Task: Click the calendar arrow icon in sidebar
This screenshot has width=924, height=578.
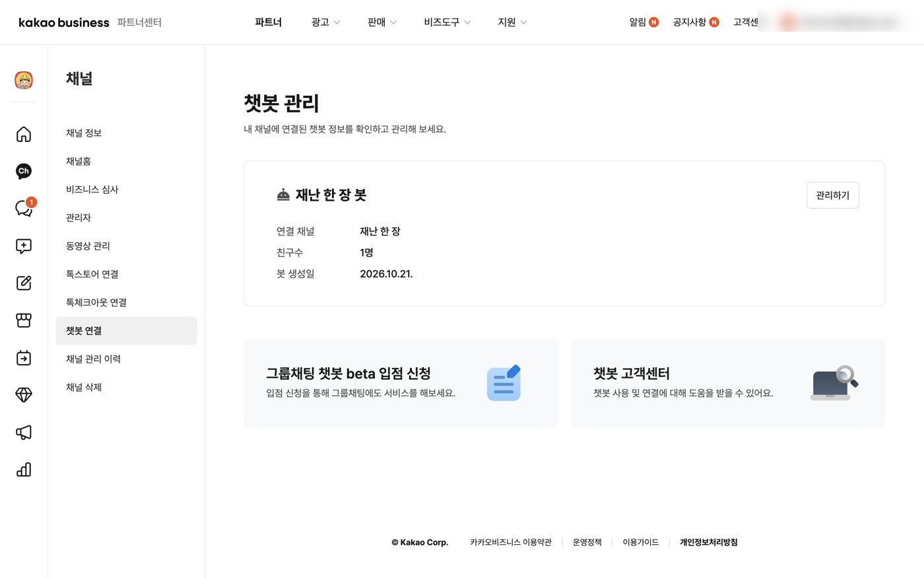Action: (24, 357)
